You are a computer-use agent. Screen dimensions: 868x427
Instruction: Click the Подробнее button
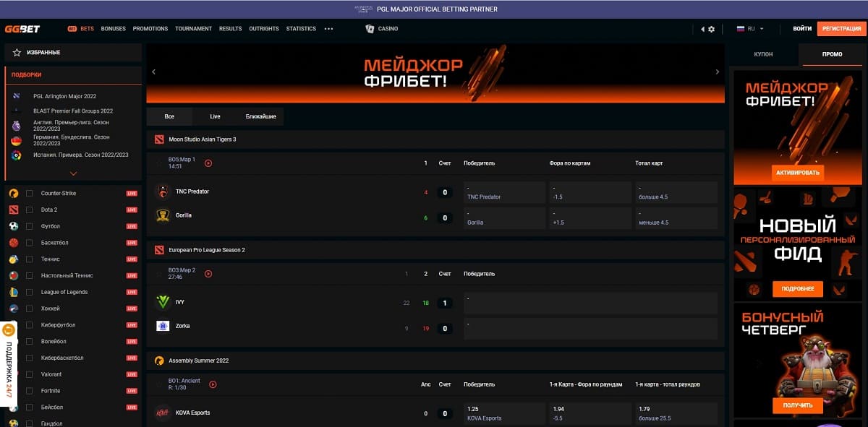click(x=798, y=289)
